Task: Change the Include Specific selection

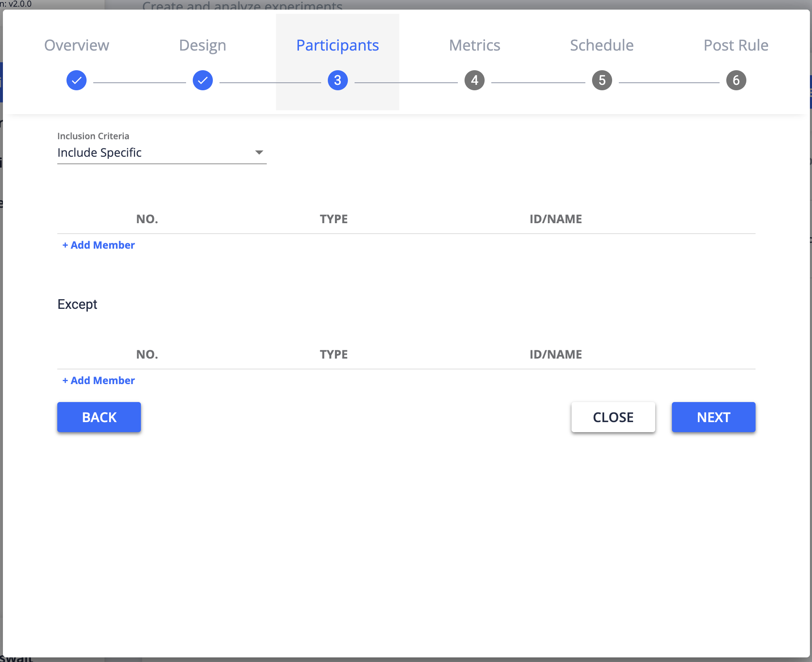Action: click(162, 153)
